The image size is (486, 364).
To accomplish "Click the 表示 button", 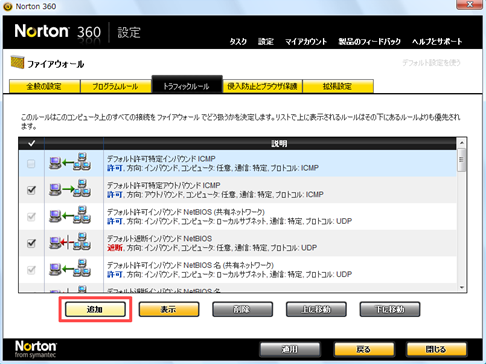I will [169, 309].
